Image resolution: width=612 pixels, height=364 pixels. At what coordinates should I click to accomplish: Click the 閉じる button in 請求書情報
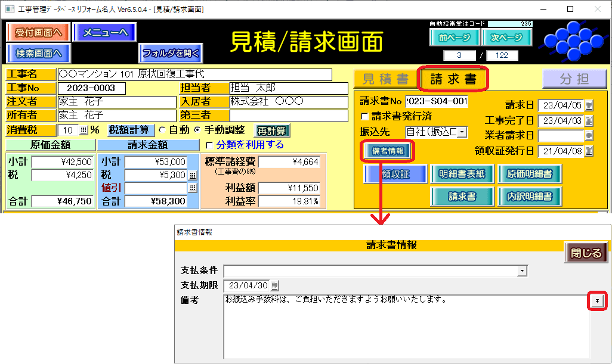click(x=586, y=253)
